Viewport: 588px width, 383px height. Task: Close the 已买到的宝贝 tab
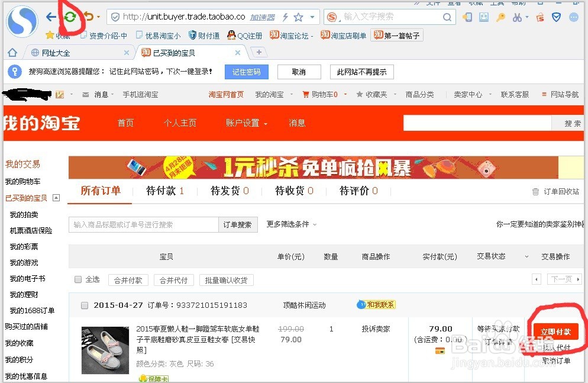[237, 53]
